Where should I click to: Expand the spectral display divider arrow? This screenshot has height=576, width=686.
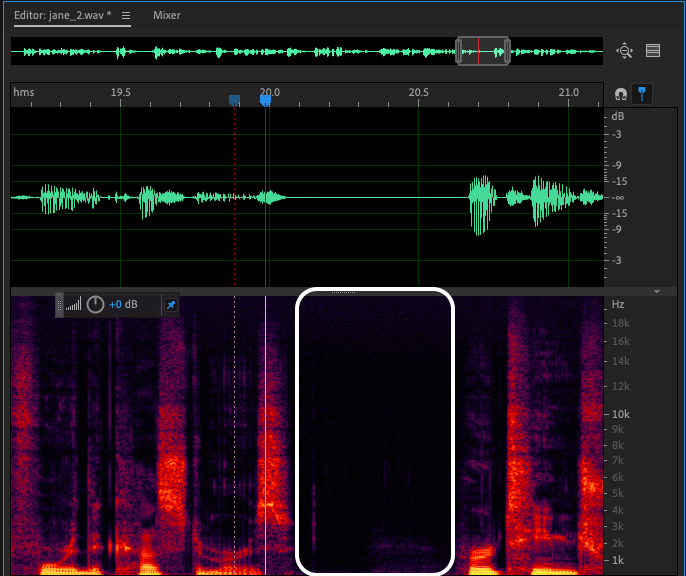click(657, 292)
